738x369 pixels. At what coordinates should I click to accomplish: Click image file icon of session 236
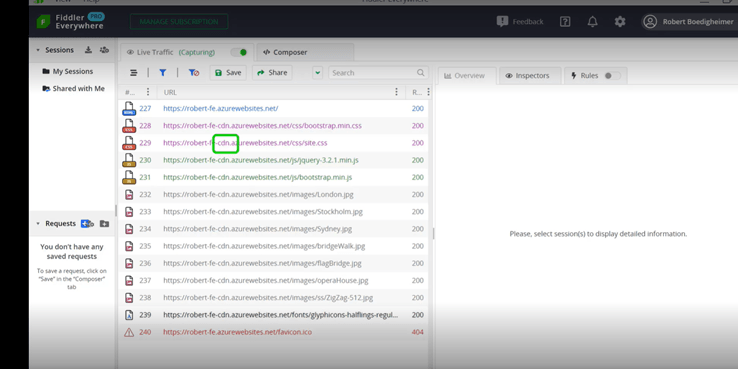[129, 263]
